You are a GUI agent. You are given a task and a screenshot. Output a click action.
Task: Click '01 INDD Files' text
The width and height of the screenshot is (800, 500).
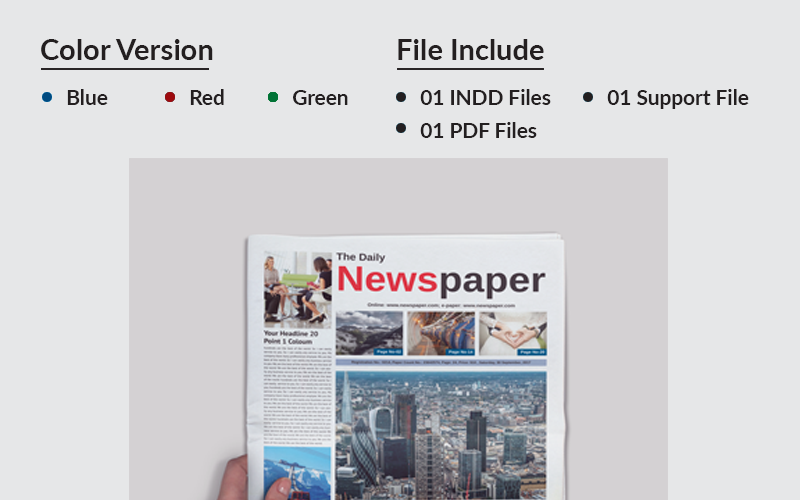point(485,97)
